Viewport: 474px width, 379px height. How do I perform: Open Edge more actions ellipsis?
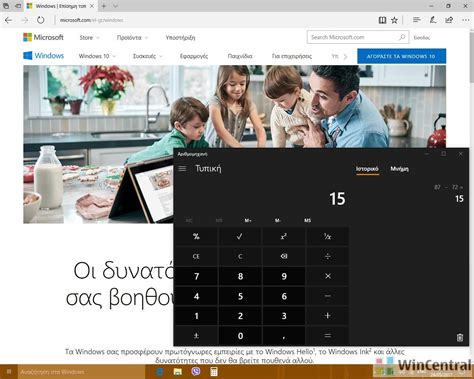(x=466, y=20)
